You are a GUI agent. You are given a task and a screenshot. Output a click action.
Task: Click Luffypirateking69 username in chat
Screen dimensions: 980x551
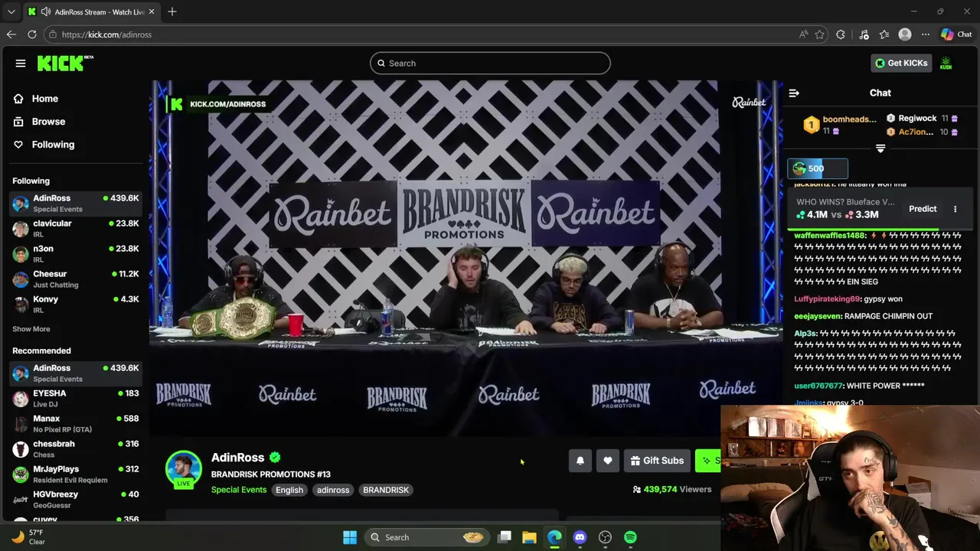pos(827,299)
